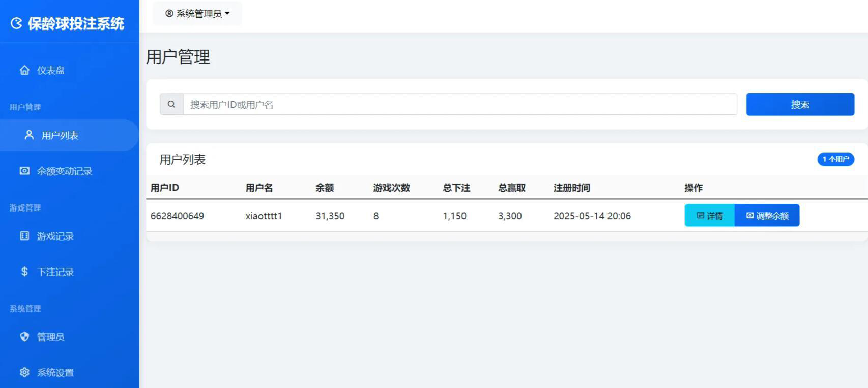Screen dimensions: 868x388
Task: Click the 余额 column header
Action: coord(325,188)
